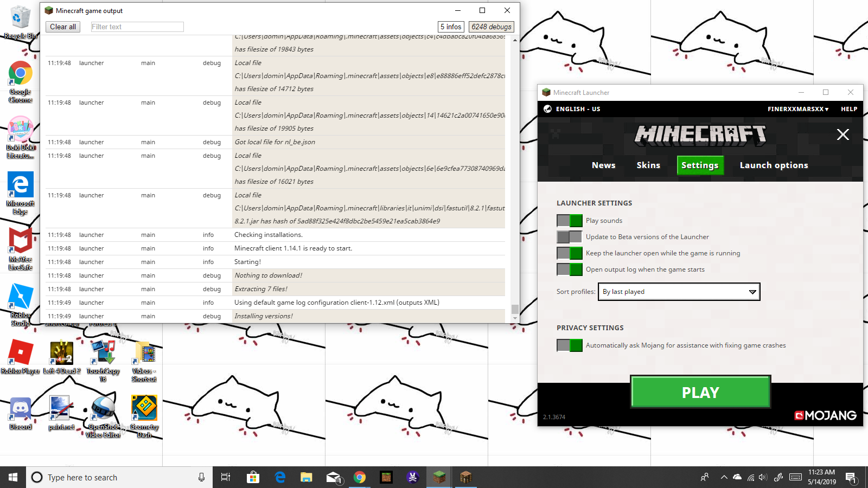
Task: Close the settings panel with the white X
Action: coord(843,134)
